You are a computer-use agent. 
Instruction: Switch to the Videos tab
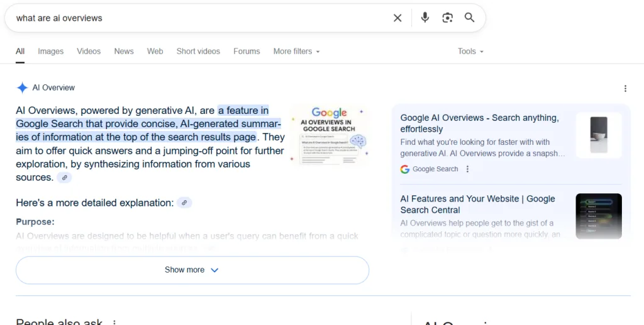click(x=89, y=52)
